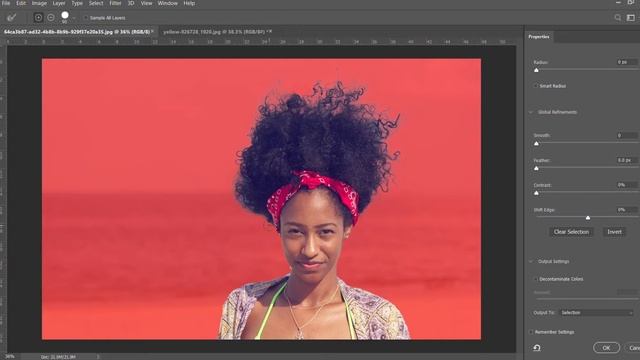Open the Layer menu
The height and width of the screenshot is (360, 640).
[x=59, y=3]
